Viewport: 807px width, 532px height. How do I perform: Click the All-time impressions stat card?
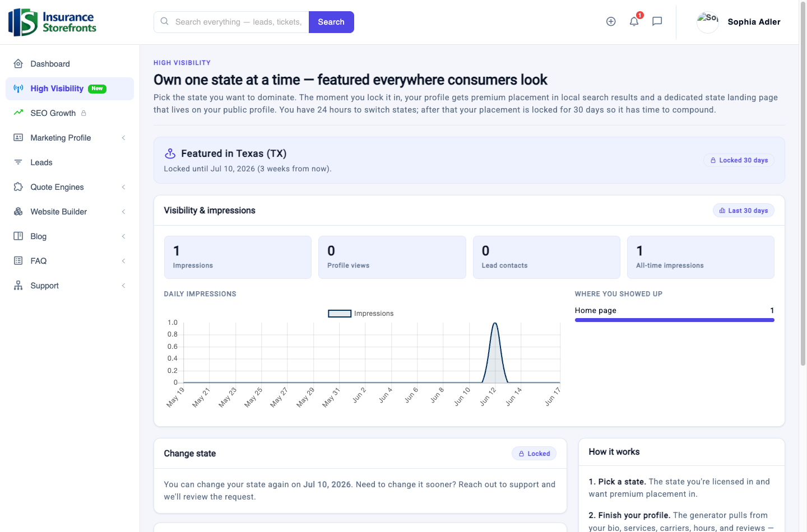pos(701,257)
